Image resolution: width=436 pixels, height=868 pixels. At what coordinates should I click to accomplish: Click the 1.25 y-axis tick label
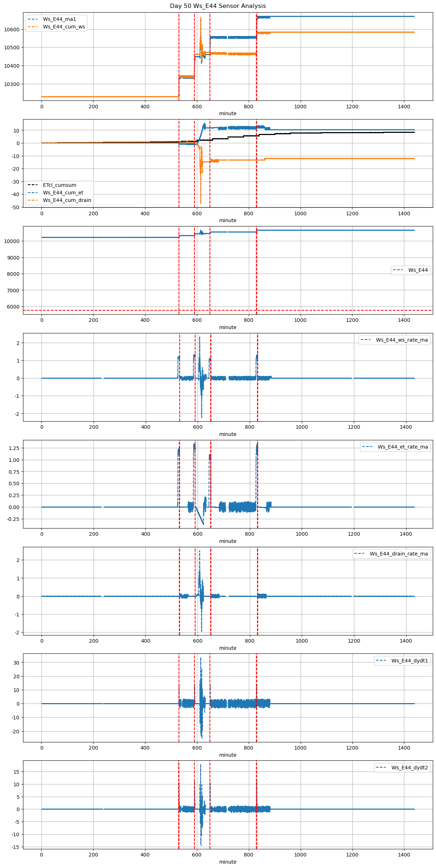(14, 448)
